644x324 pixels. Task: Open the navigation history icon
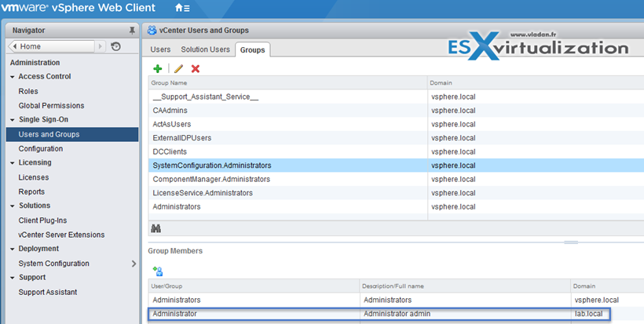click(x=115, y=46)
